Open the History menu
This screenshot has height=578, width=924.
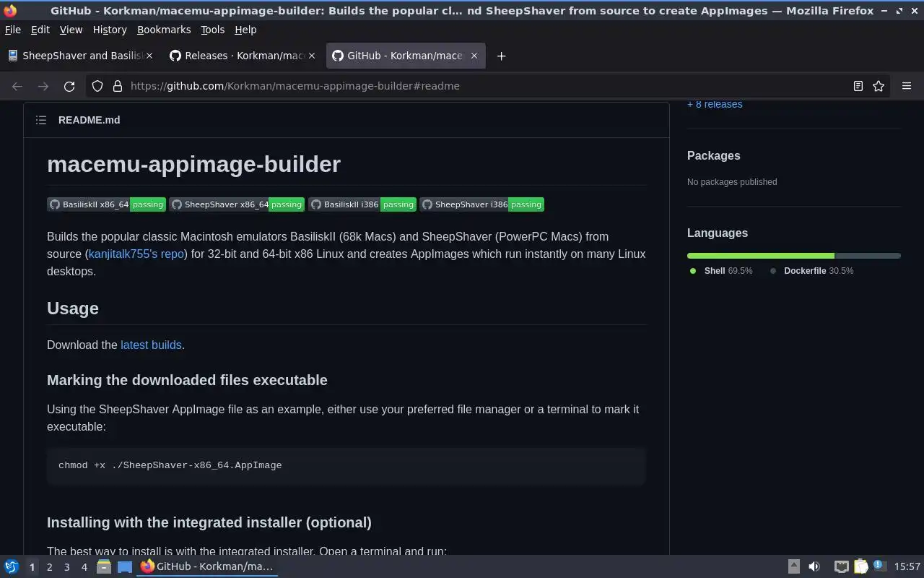click(x=110, y=30)
